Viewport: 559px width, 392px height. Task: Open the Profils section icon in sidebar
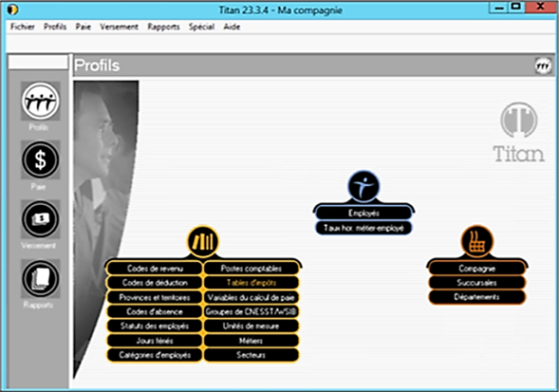(40, 101)
